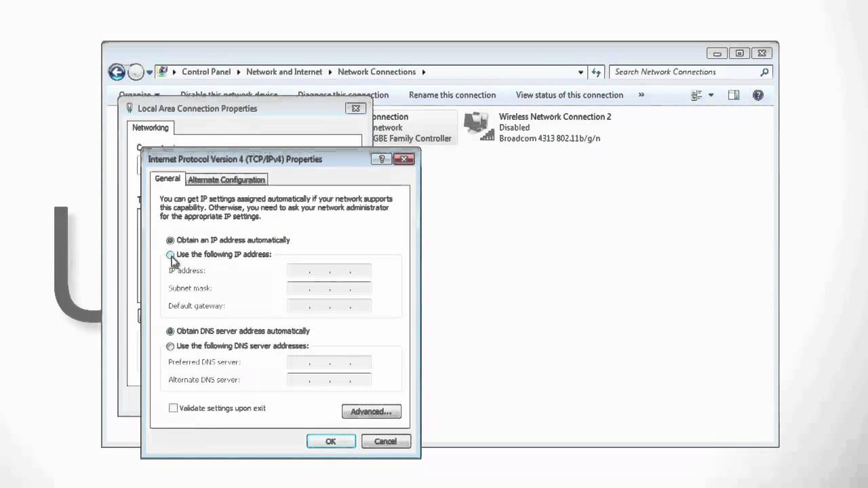Image resolution: width=868 pixels, height=488 pixels.
Task: Minimize the Network Connections window
Action: [717, 53]
